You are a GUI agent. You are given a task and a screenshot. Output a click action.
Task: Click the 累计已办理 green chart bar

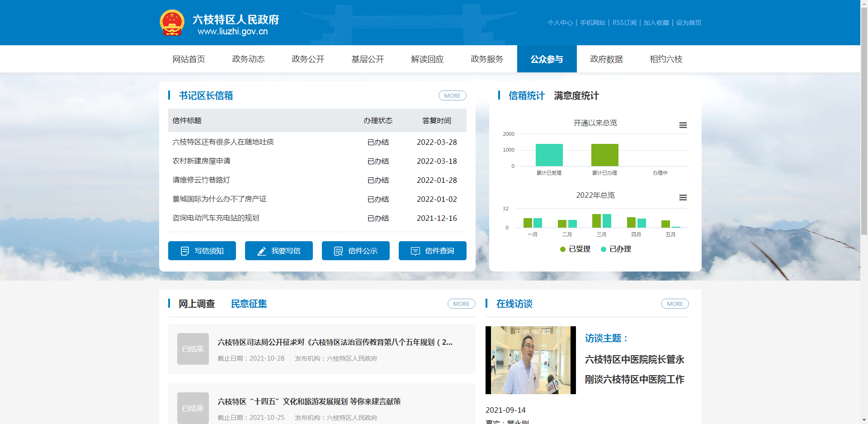coord(604,155)
